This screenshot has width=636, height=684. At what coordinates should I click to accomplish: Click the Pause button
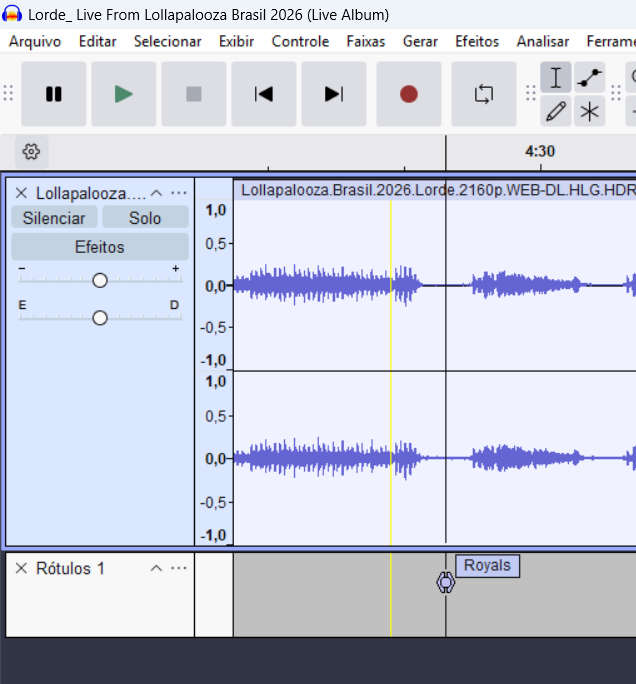tap(54, 94)
